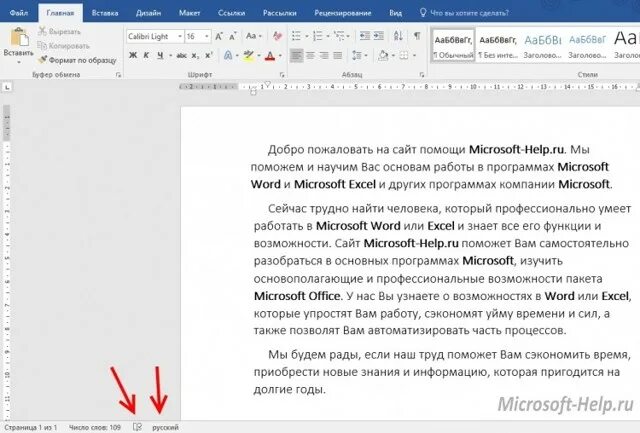Open the Шрифт dialog launcher
Viewport: 640px width, 433px height.
click(282, 75)
